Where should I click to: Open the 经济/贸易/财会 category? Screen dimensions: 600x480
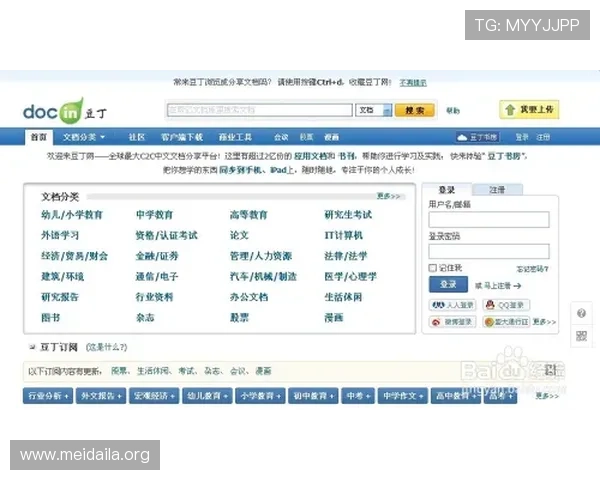(x=75, y=256)
